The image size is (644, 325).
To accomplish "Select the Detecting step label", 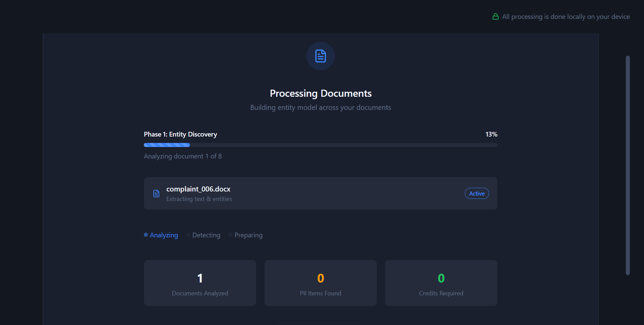I will click(x=206, y=235).
